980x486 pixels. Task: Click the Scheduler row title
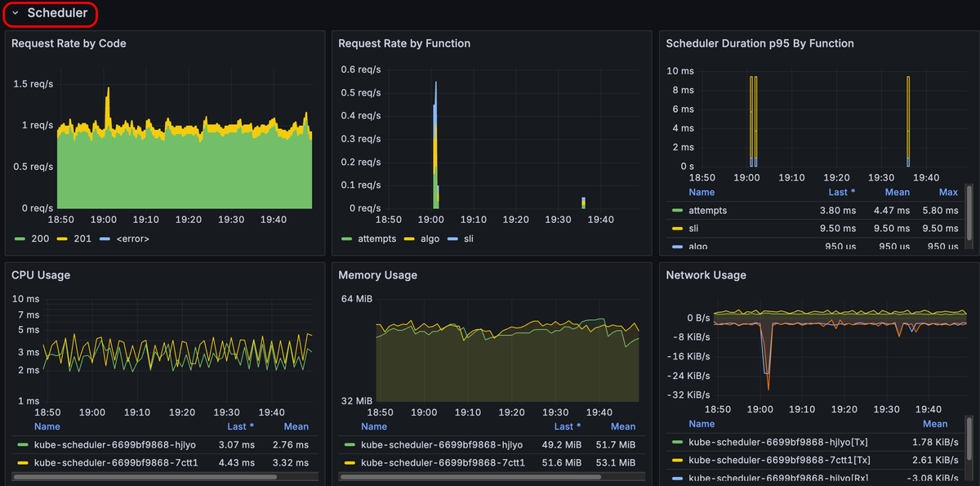[57, 13]
